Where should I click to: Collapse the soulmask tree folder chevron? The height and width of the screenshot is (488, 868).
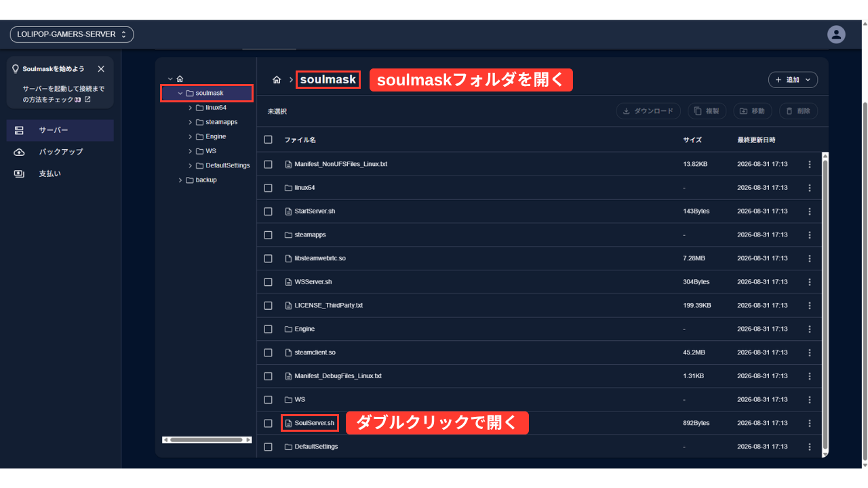(180, 93)
